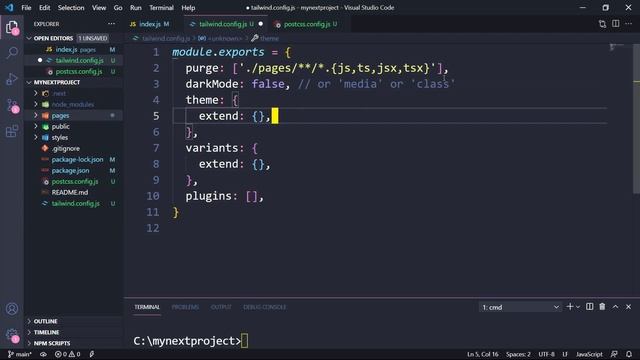Screen dimensions: 640x360
Task: Open the Edit menu
Action: point(44,8)
